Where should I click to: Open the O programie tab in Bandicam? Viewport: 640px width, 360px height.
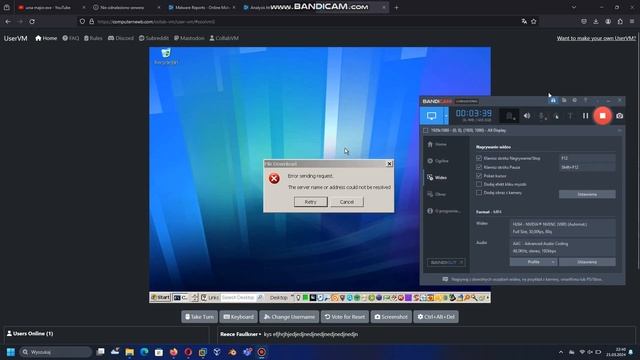coord(444,211)
